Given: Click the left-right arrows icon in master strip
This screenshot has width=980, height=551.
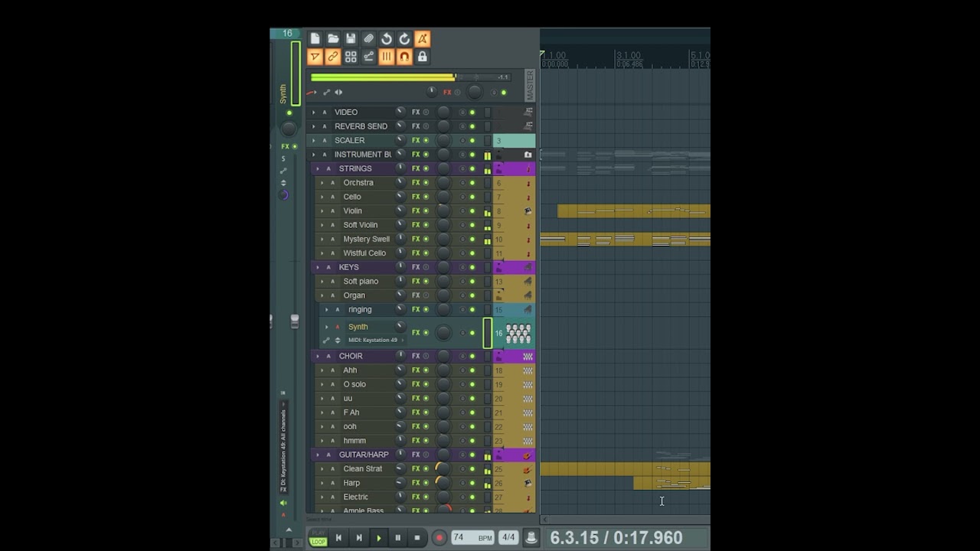Looking at the screenshot, I should point(338,93).
